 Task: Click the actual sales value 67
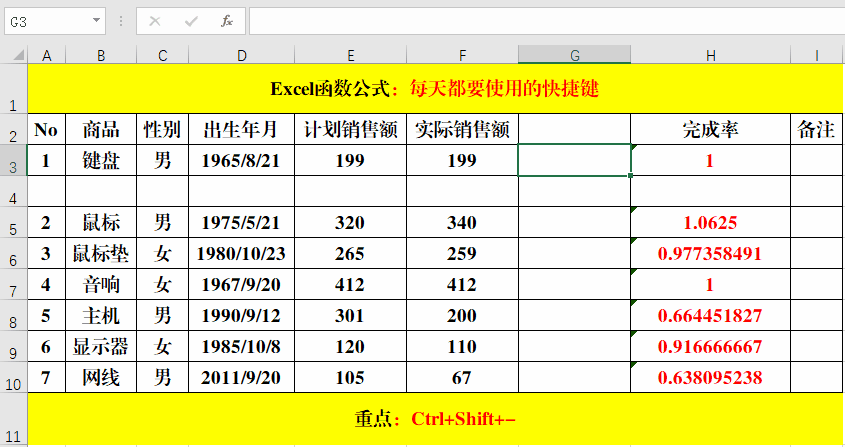tap(462, 377)
